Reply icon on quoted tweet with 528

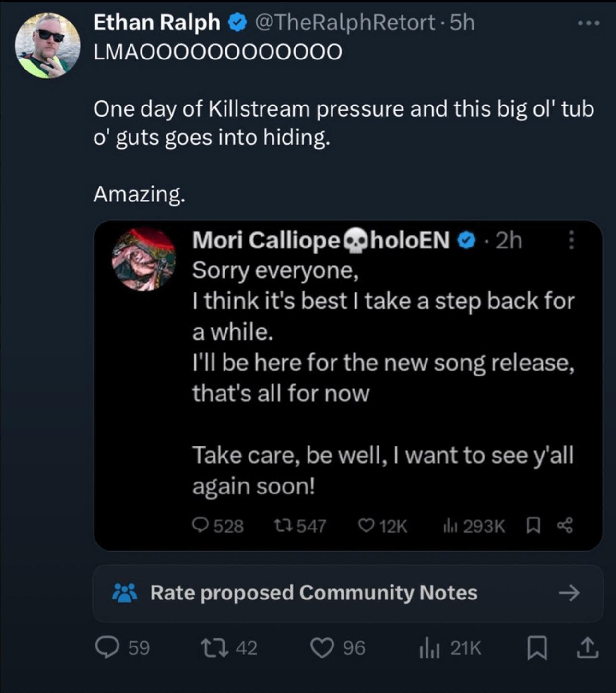[200, 526]
